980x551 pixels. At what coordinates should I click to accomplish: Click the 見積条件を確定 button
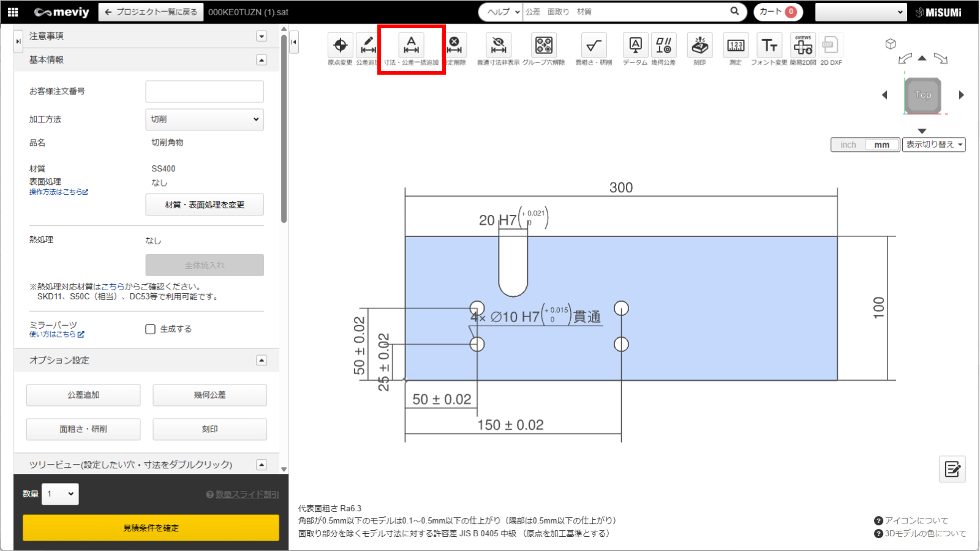pos(151,528)
